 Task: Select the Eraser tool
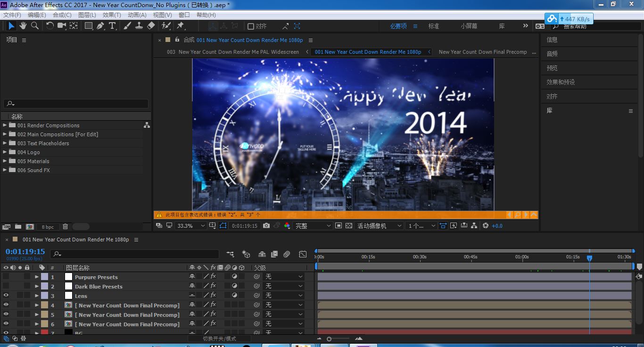[x=151, y=26]
